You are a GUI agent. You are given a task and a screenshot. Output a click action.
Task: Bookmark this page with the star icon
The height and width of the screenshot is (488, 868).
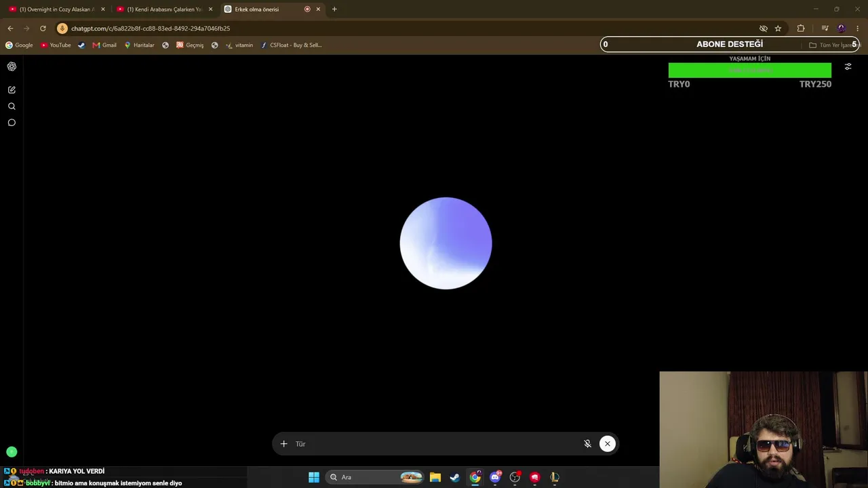point(778,28)
